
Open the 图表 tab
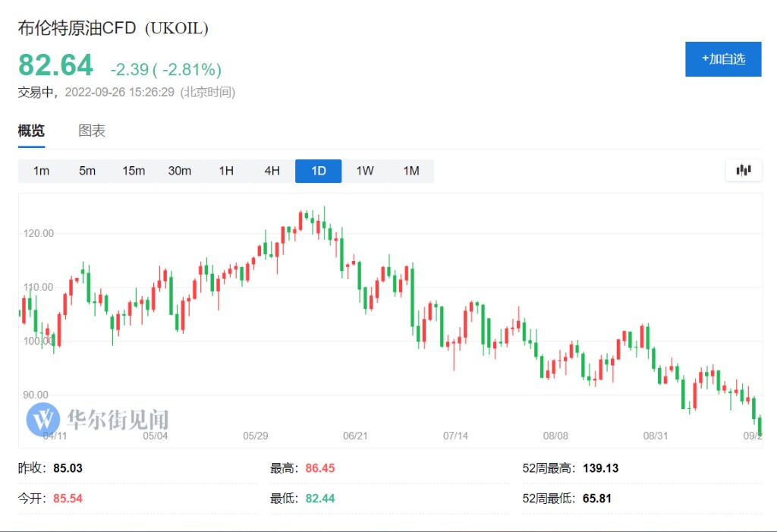click(92, 131)
